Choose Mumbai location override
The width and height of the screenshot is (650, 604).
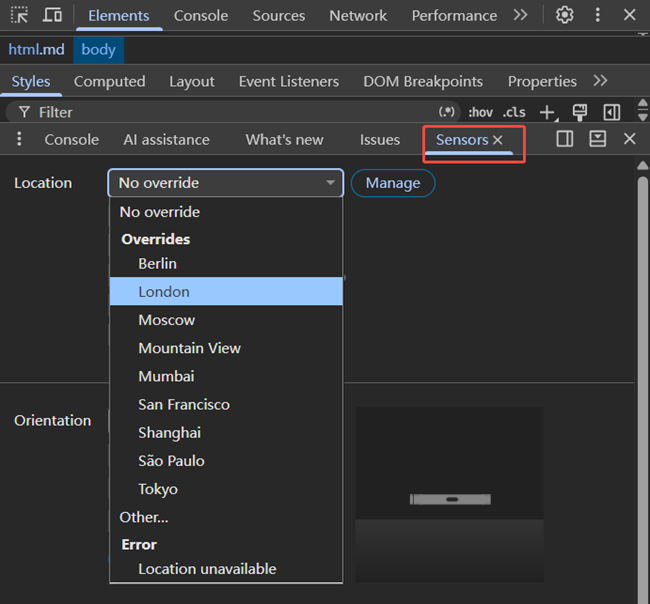pos(226,376)
